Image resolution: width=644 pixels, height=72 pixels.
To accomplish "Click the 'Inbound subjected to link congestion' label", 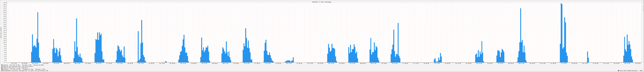I will (15, 68).
